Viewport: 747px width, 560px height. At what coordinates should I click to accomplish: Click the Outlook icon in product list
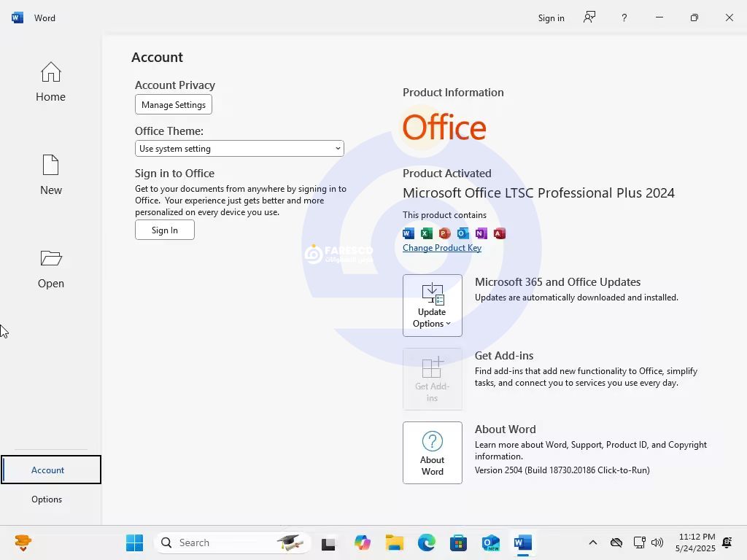point(462,233)
